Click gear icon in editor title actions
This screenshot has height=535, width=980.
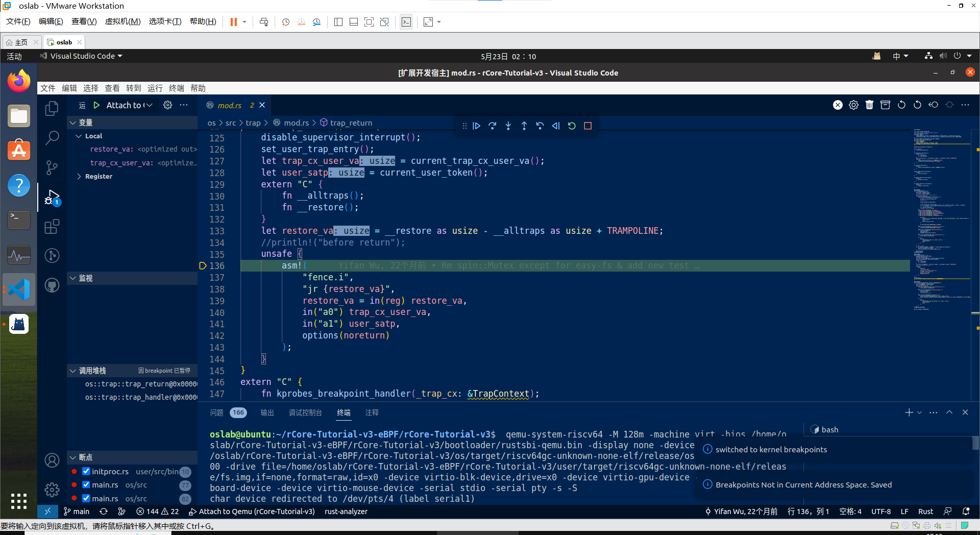(x=853, y=105)
